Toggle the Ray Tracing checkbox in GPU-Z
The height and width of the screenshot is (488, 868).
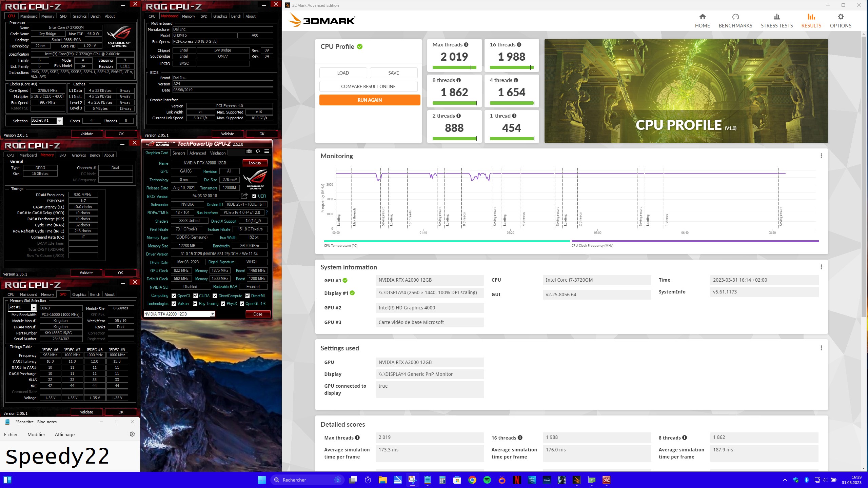tap(195, 304)
